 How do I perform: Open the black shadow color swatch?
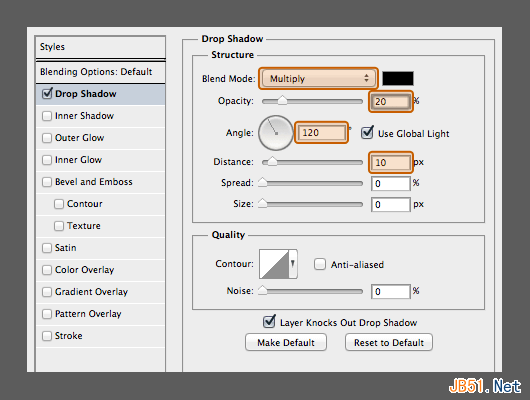pyautogui.click(x=398, y=78)
